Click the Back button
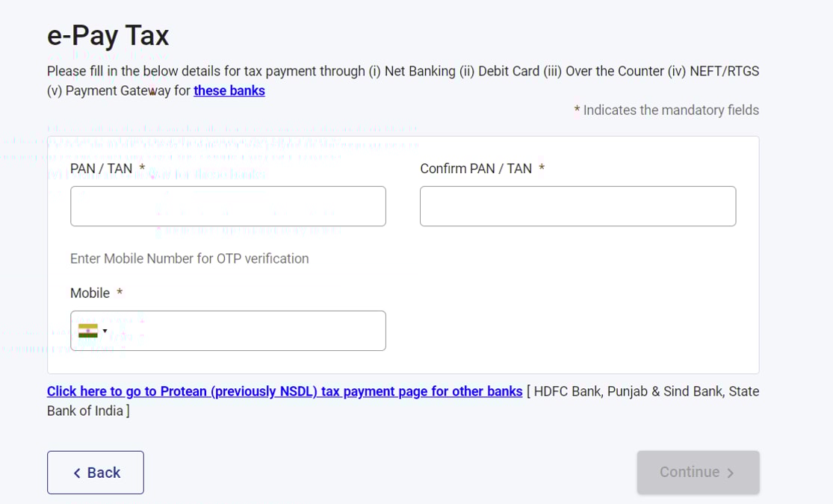Viewport: 833px width, 504px height. (x=95, y=472)
